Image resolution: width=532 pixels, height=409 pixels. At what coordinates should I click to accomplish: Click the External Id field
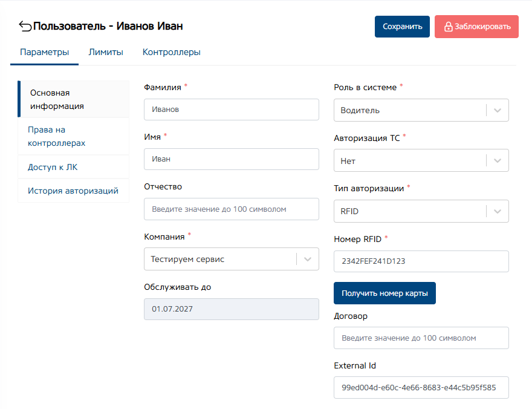click(x=421, y=387)
